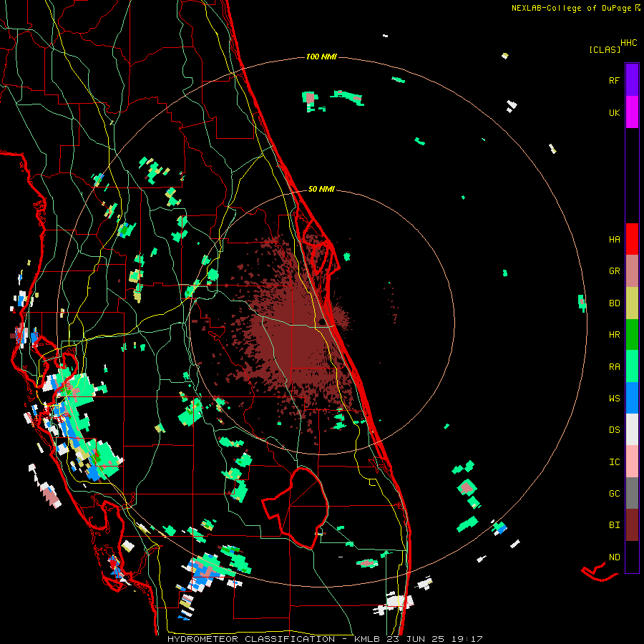Click the HR dark green legend swatch
Screen dimensions: 644x644
click(632, 335)
